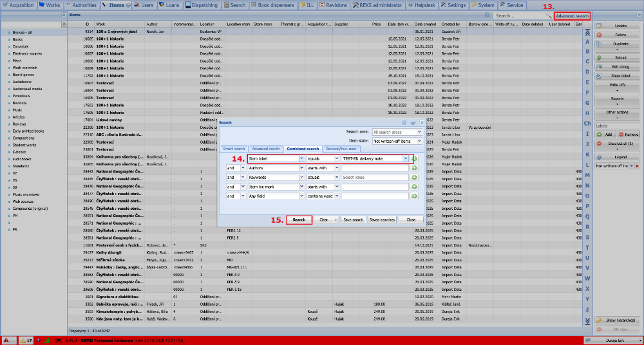This screenshot has height=345, width=644.
Task: Click the green signal strength status icon
Action: click(x=46, y=340)
